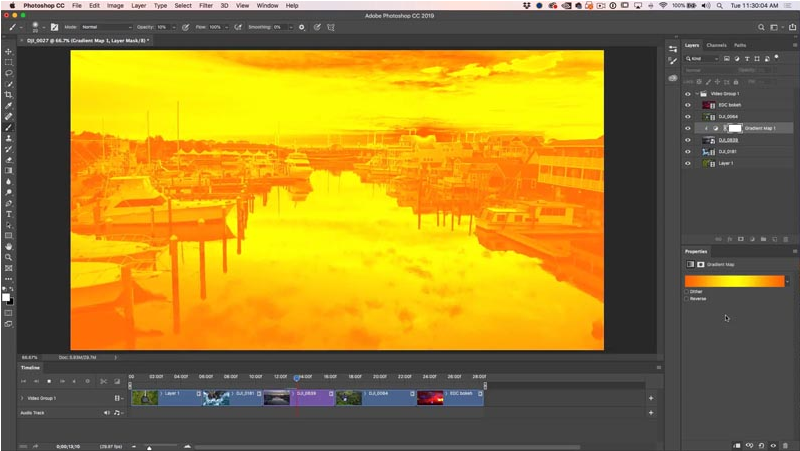Open the brush smoothing options gear
The height and width of the screenshot is (451, 800).
tap(302, 27)
